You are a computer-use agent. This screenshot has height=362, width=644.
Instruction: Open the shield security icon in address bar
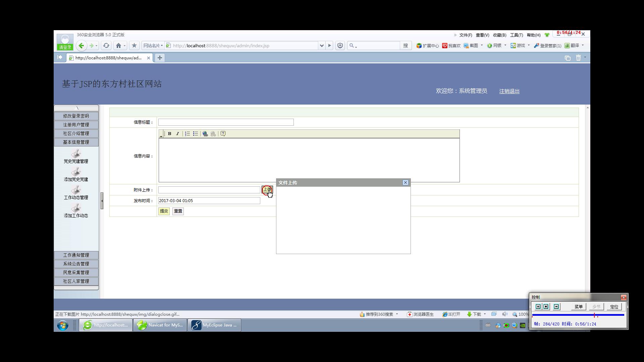340,46
